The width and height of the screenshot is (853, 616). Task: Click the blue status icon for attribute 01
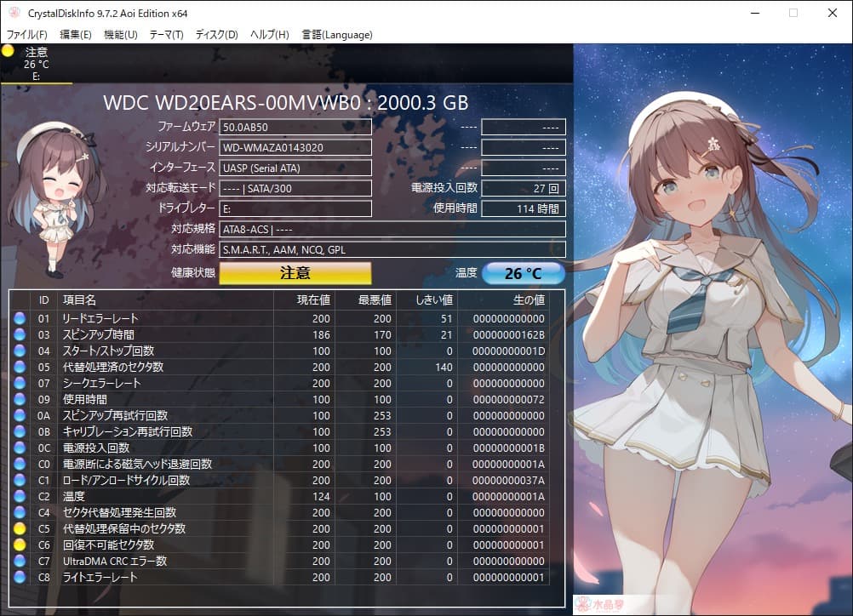[x=20, y=318]
